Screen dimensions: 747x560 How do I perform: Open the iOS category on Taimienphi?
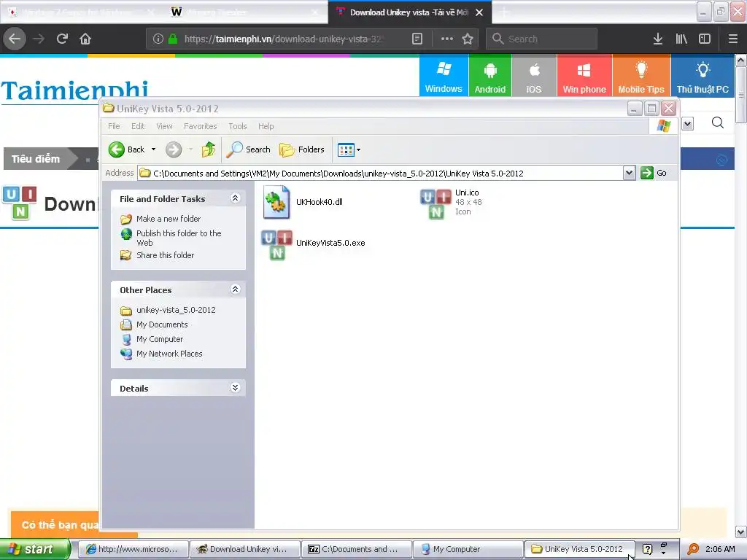pos(533,76)
